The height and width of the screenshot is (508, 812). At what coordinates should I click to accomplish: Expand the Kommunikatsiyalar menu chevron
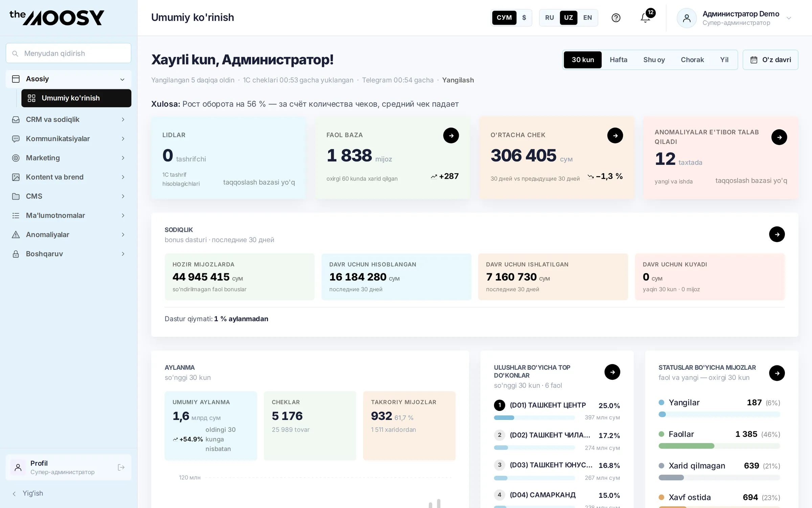coord(123,139)
